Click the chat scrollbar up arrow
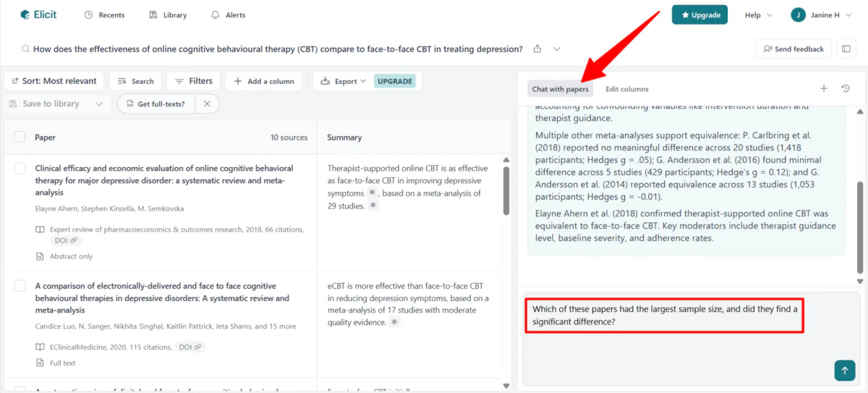This screenshot has width=868, height=393. pyautogui.click(x=859, y=111)
